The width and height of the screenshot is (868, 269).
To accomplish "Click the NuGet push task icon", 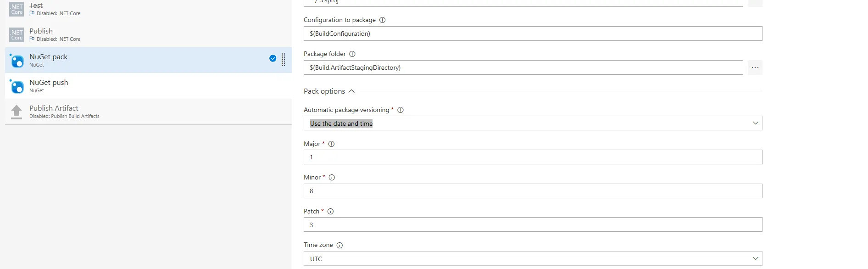I will click(17, 86).
